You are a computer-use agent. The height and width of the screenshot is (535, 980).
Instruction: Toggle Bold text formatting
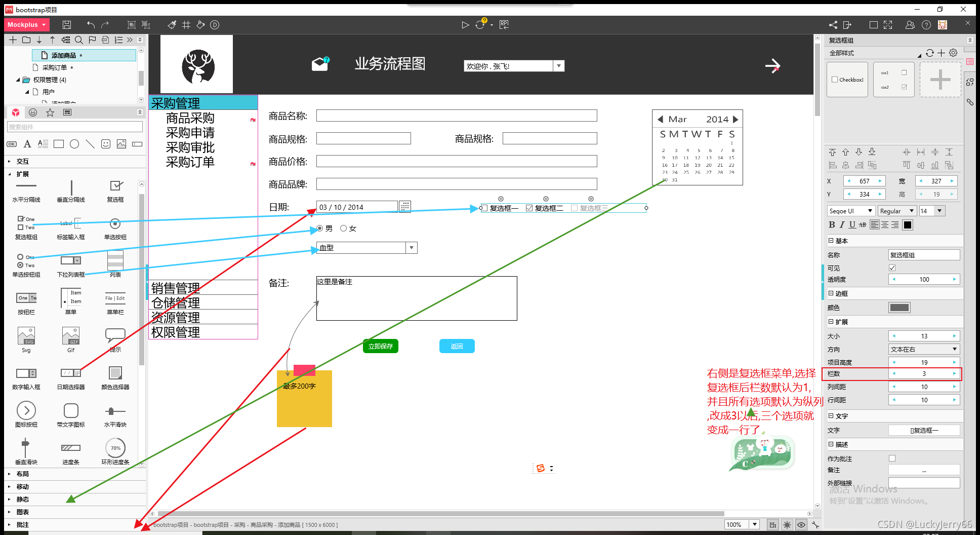pos(832,225)
